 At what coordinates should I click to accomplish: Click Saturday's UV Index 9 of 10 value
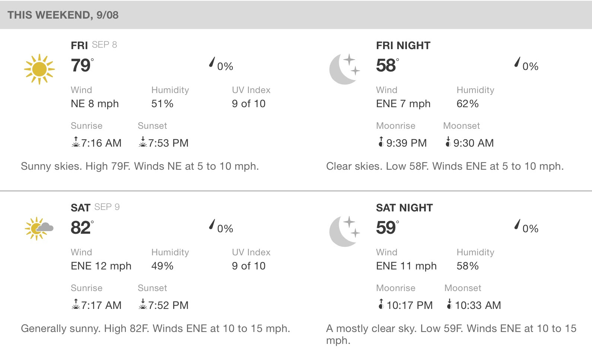pyautogui.click(x=249, y=266)
